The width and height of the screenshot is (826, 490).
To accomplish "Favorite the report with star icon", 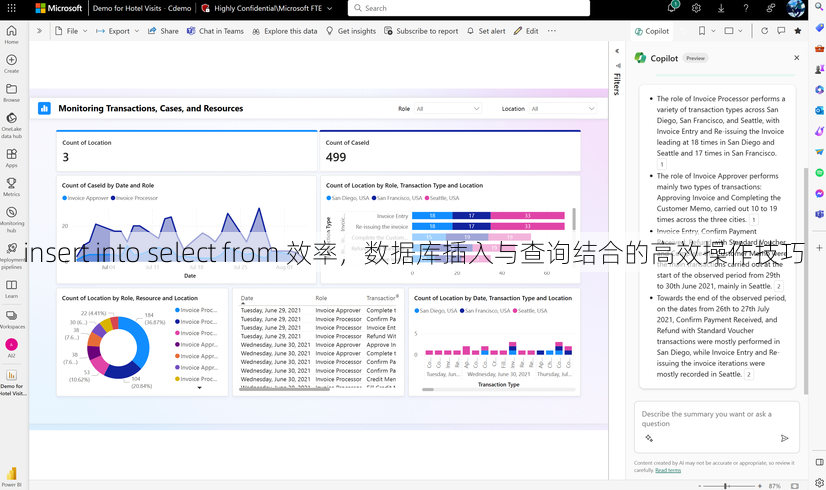I will tap(798, 31).
